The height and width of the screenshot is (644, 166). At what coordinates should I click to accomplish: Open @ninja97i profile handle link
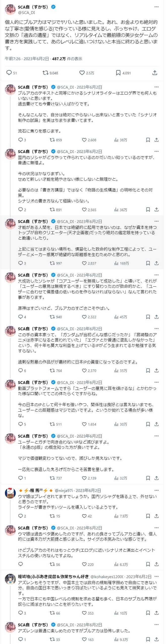[64, 490]
